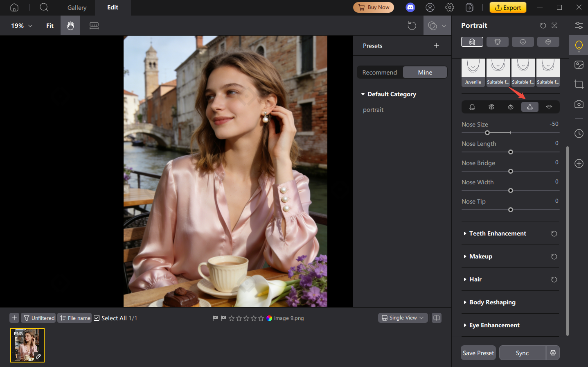Click the Nose Length slider handle
The height and width of the screenshot is (367, 588).
click(510, 152)
